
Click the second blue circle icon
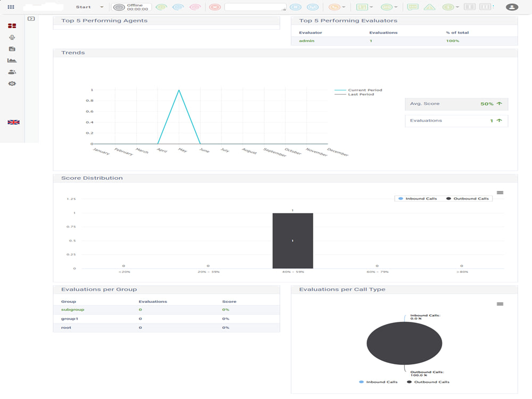[312, 7]
